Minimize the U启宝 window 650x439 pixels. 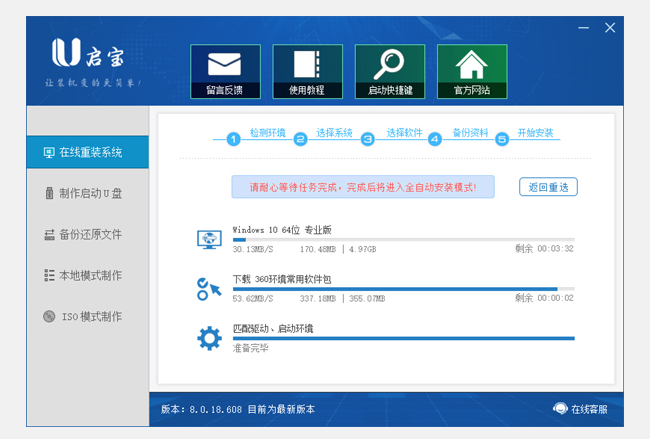[x=584, y=28]
